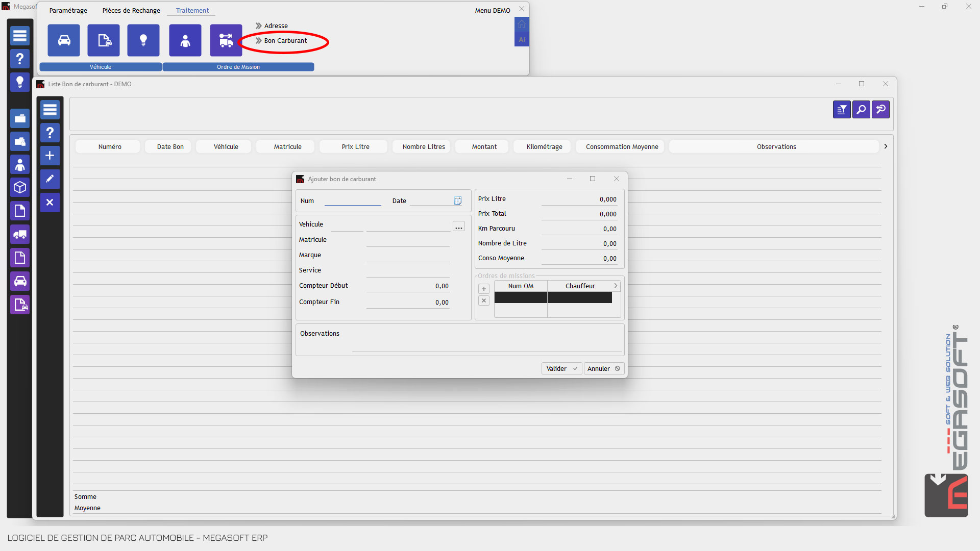Viewport: 980px width, 551px height.
Task: Click the driver person icon in ribbon
Action: point(185,40)
